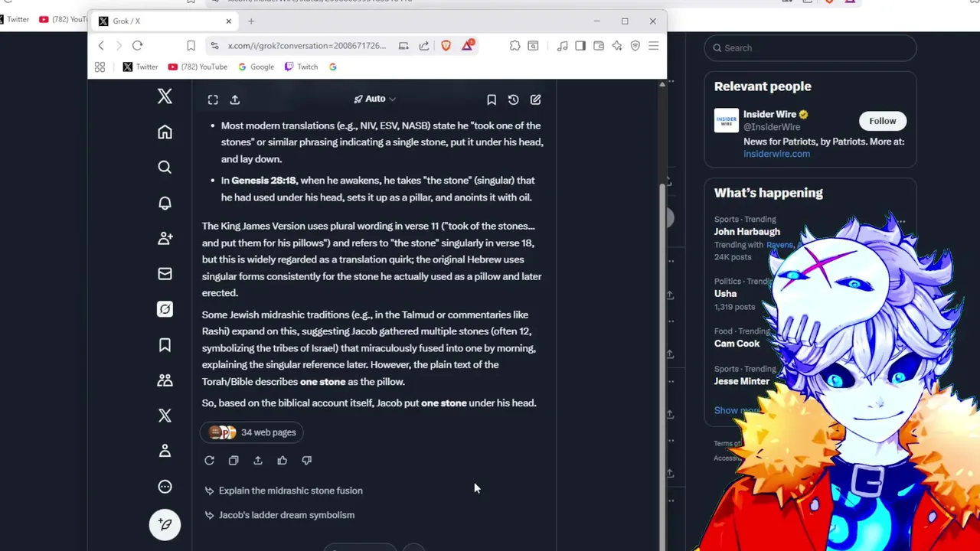980x551 pixels.
Task: Select the Grok / X browser tab
Action: point(164,21)
